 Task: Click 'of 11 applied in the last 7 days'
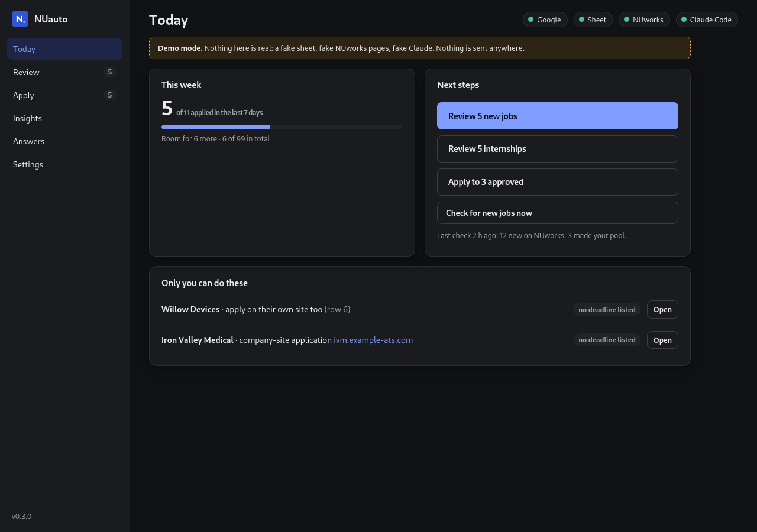(219, 113)
